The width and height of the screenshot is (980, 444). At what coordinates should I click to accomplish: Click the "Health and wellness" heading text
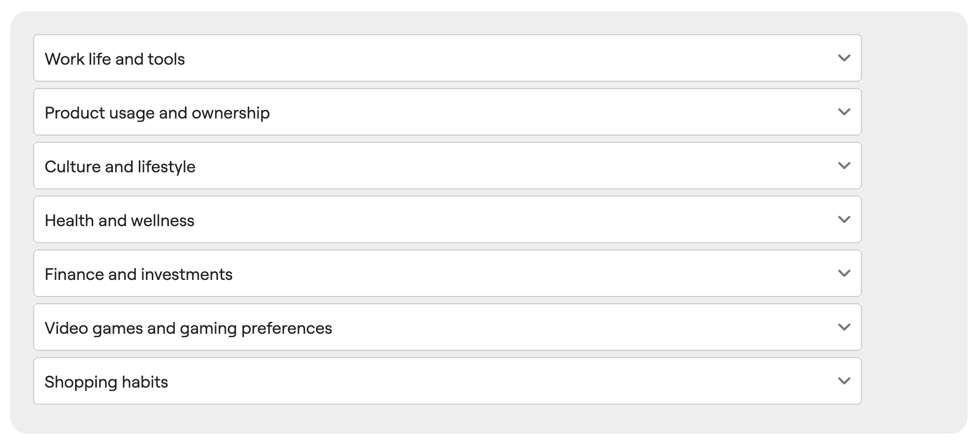click(x=119, y=220)
